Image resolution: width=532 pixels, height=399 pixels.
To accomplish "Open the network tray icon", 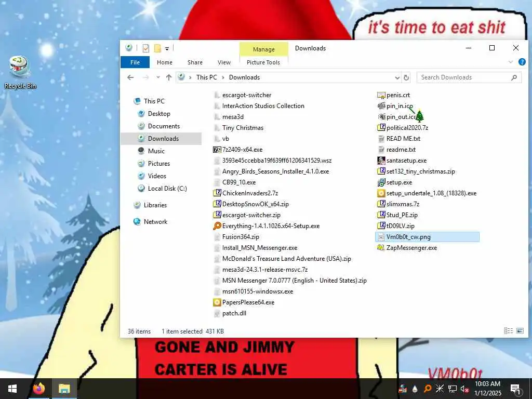I will pyautogui.click(x=453, y=389).
